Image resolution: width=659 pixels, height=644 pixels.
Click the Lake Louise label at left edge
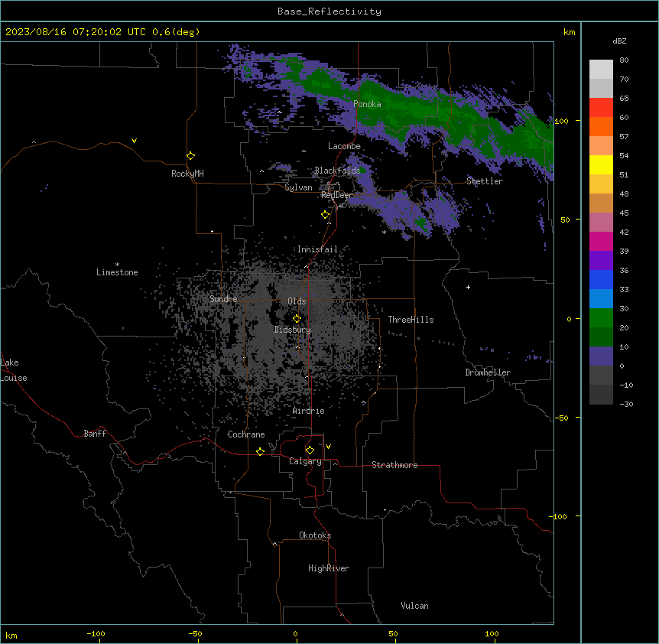pyautogui.click(x=14, y=370)
